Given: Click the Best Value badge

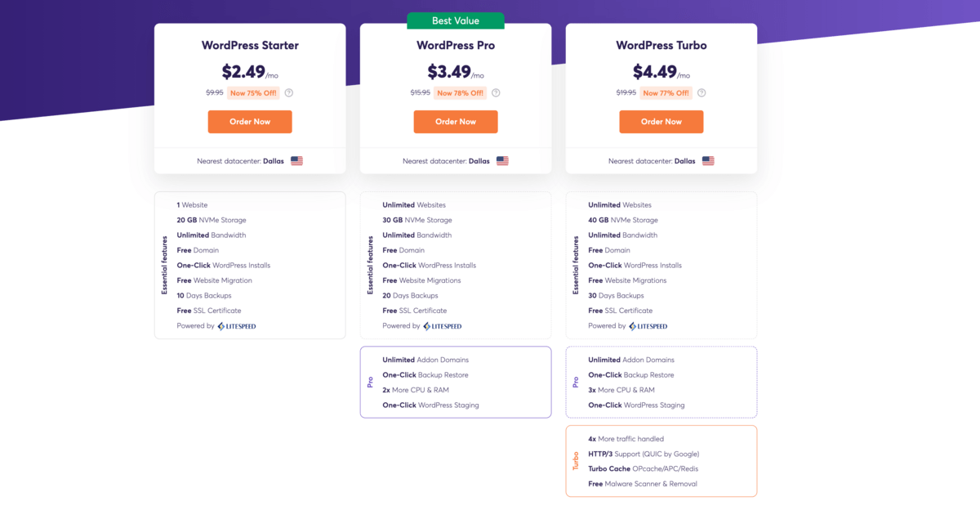Looking at the screenshot, I should [x=455, y=20].
